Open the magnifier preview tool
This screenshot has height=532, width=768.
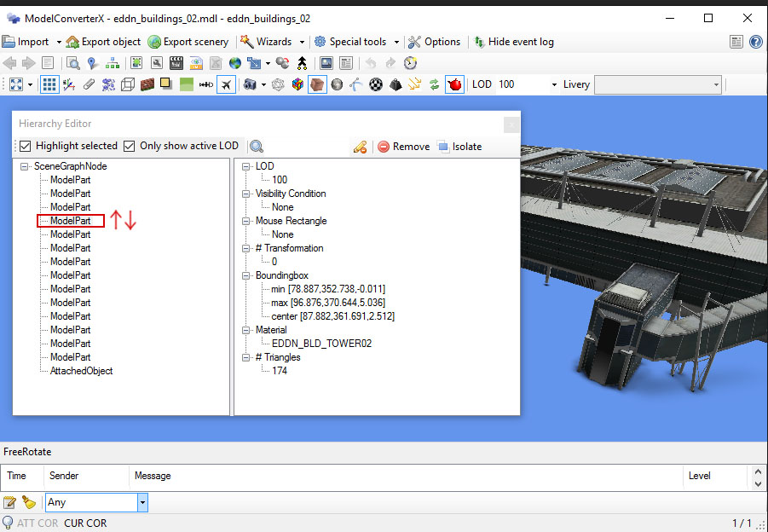[73, 63]
